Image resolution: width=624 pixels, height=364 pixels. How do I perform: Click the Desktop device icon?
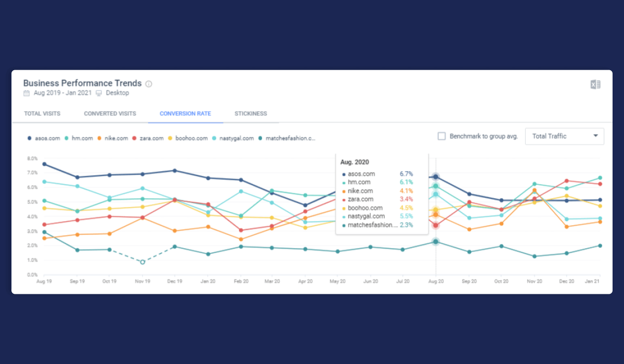(98, 93)
